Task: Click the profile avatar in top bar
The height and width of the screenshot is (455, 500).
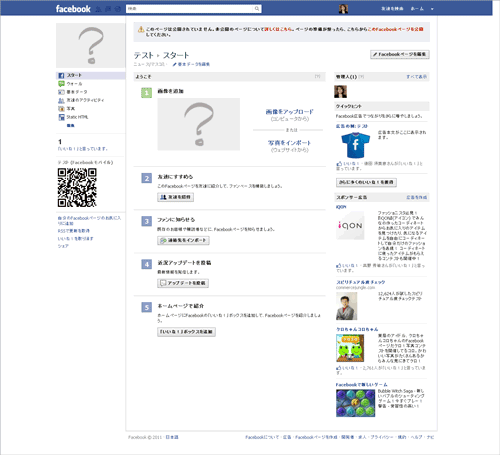Action: 343,9
